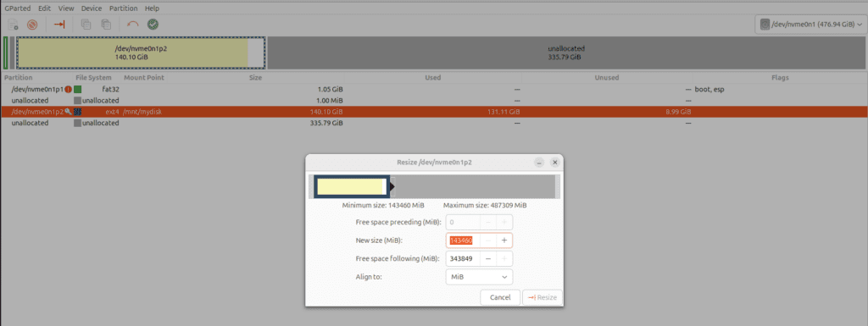Click the 'Minimum size: 143460 MiB' label

tap(383, 206)
